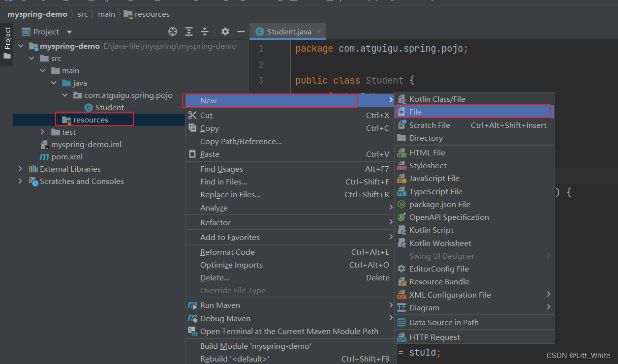Open the Debug Maven submenu
618x364 pixels.
pos(290,319)
